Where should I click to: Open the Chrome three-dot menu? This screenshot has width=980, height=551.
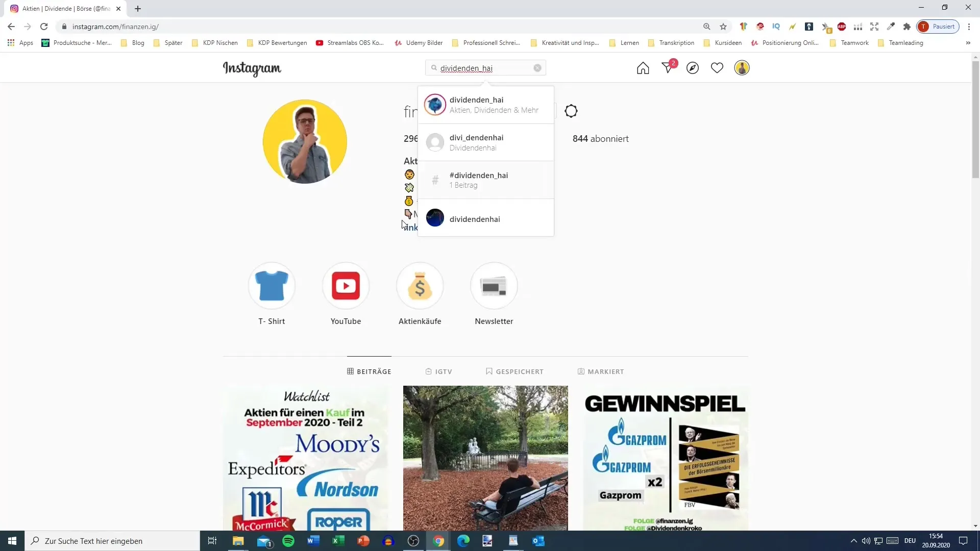pyautogui.click(x=969, y=27)
